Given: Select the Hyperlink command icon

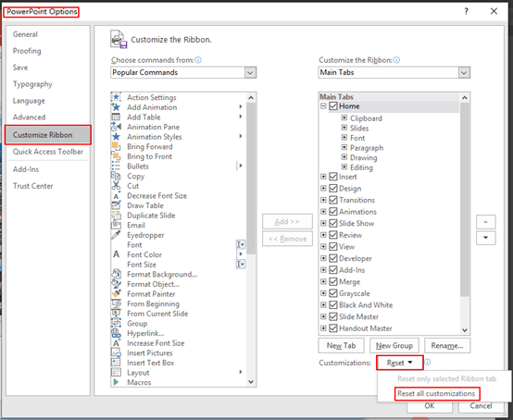Looking at the screenshot, I should [116, 333].
